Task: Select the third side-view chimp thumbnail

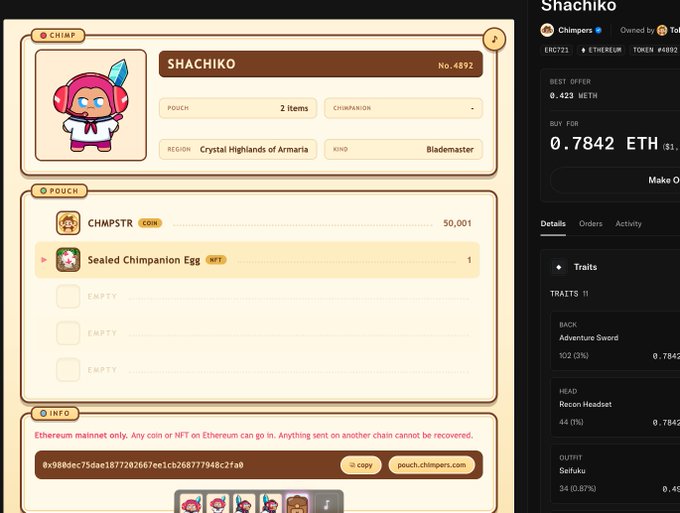Action: [x=244, y=504]
